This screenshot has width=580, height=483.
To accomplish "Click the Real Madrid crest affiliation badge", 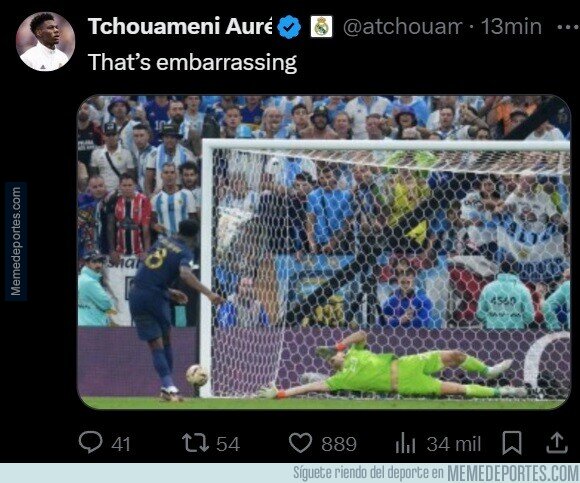I will point(321,27).
